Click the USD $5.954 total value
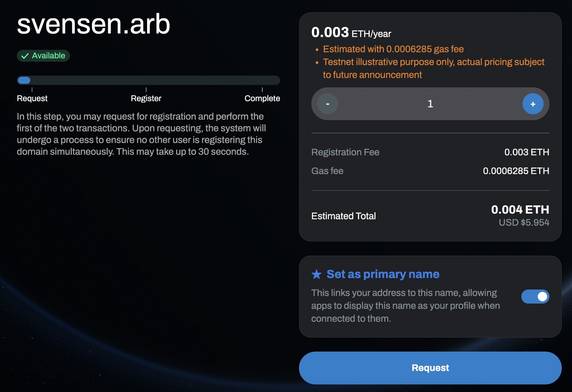Screen dimensions: 572x392 [524, 223]
